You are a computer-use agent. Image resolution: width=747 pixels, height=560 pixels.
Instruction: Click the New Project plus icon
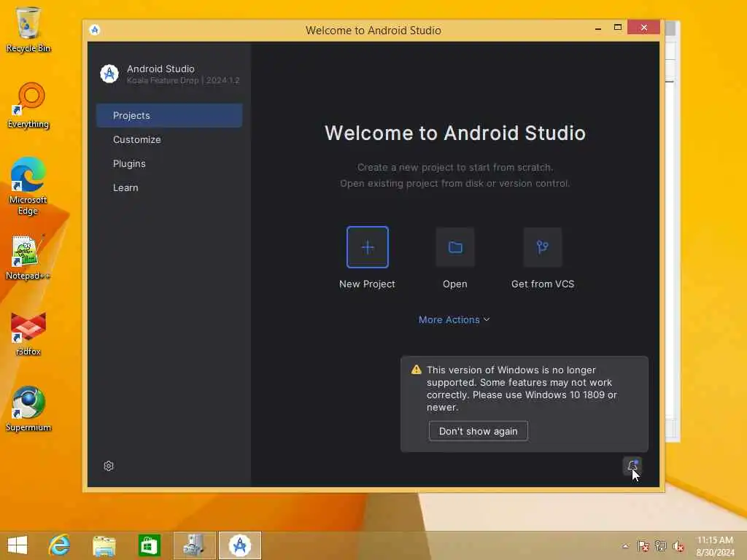pyautogui.click(x=368, y=247)
